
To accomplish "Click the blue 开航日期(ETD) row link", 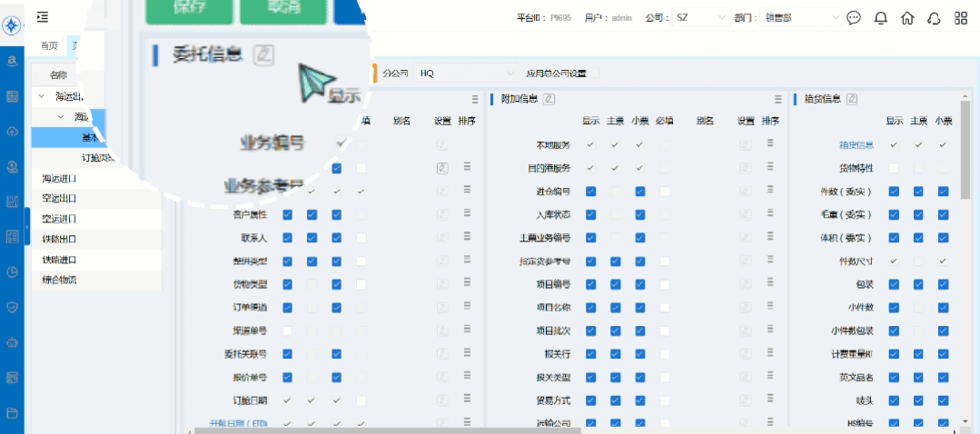I will 238,423.
